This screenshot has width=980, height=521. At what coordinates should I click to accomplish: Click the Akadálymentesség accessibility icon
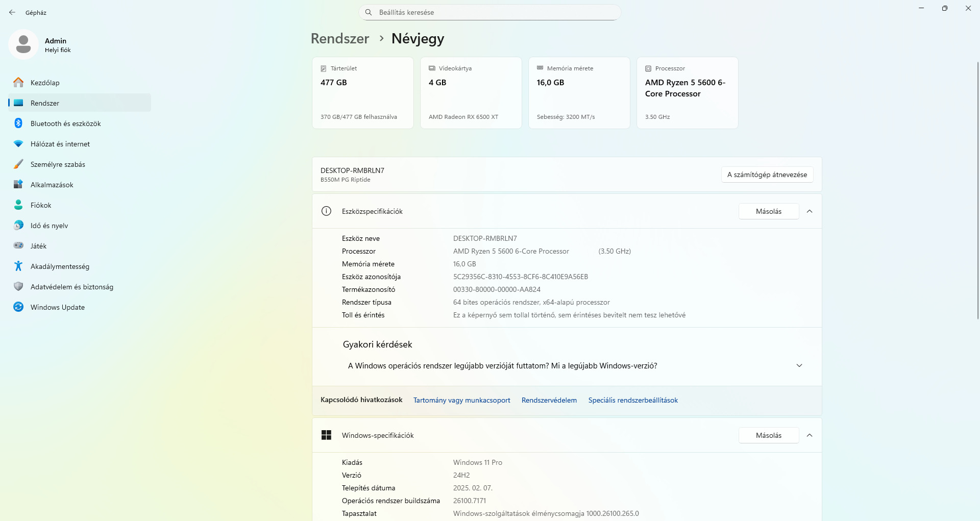[18, 266]
